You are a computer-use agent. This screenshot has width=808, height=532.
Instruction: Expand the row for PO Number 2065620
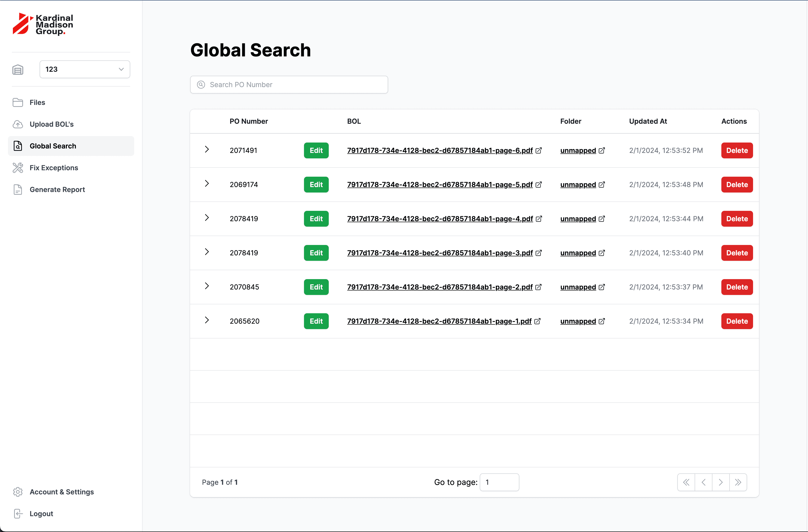(x=207, y=320)
